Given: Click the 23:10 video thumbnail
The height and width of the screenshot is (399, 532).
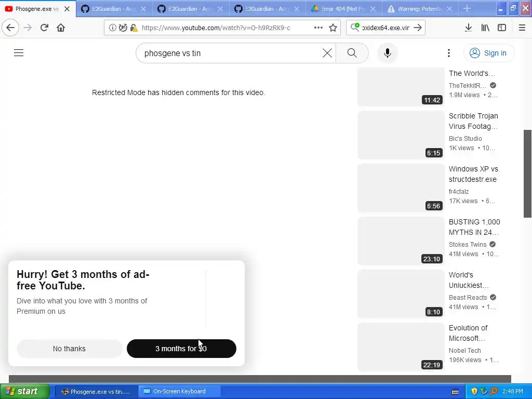Looking at the screenshot, I should (x=401, y=241).
